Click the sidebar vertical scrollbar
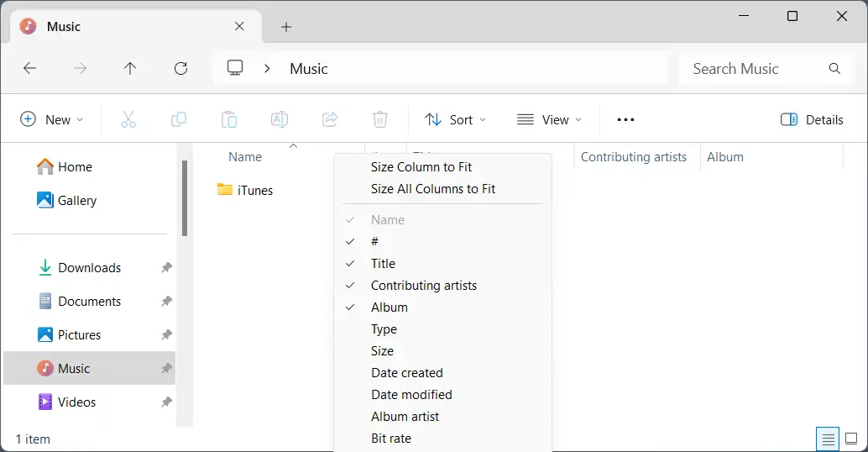 [x=185, y=198]
